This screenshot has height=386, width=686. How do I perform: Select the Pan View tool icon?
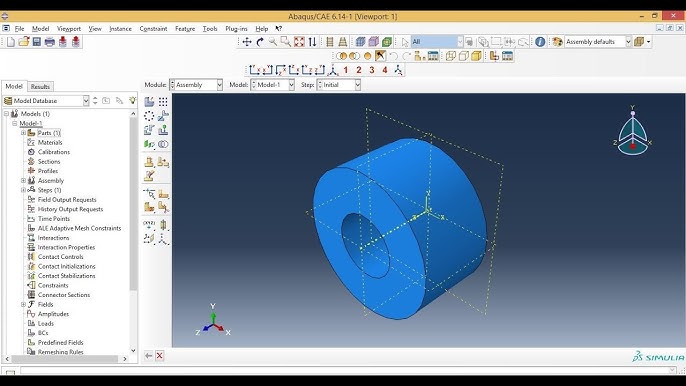[x=247, y=42]
